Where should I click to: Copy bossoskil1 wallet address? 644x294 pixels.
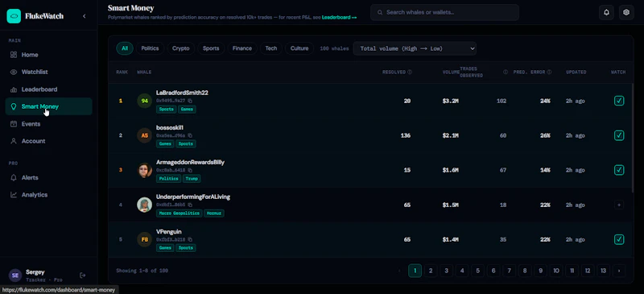[x=190, y=135]
